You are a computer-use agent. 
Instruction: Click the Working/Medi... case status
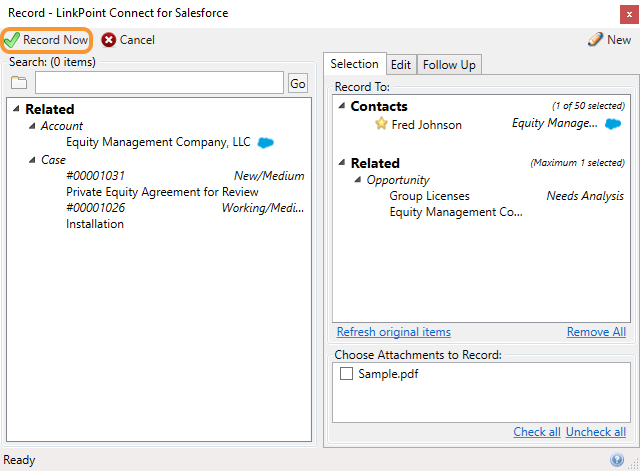(x=263, y=208)
